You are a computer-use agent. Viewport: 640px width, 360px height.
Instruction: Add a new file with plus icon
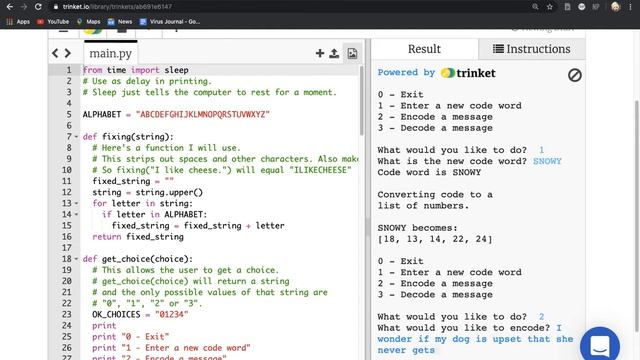tap(320, 53)
